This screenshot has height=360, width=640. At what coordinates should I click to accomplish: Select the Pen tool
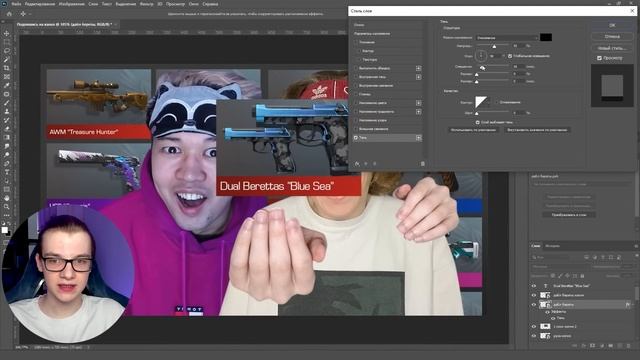(x=7, y=164)
